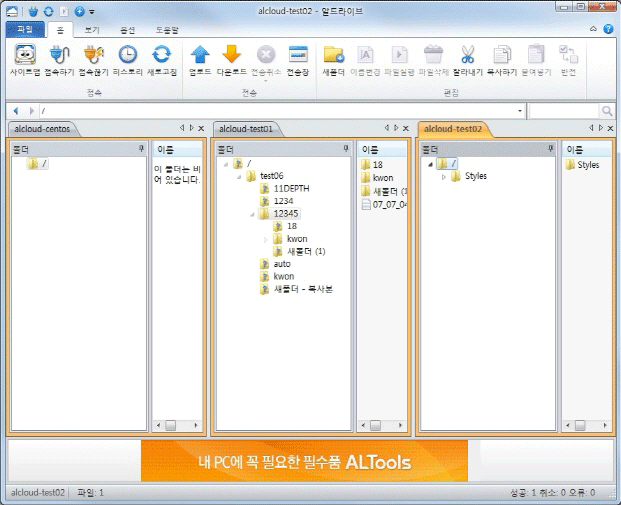Expand the kwon subfolder under 12345
Image resolution: width=621 pixels, height=505 pixels.
coord(265,240)
